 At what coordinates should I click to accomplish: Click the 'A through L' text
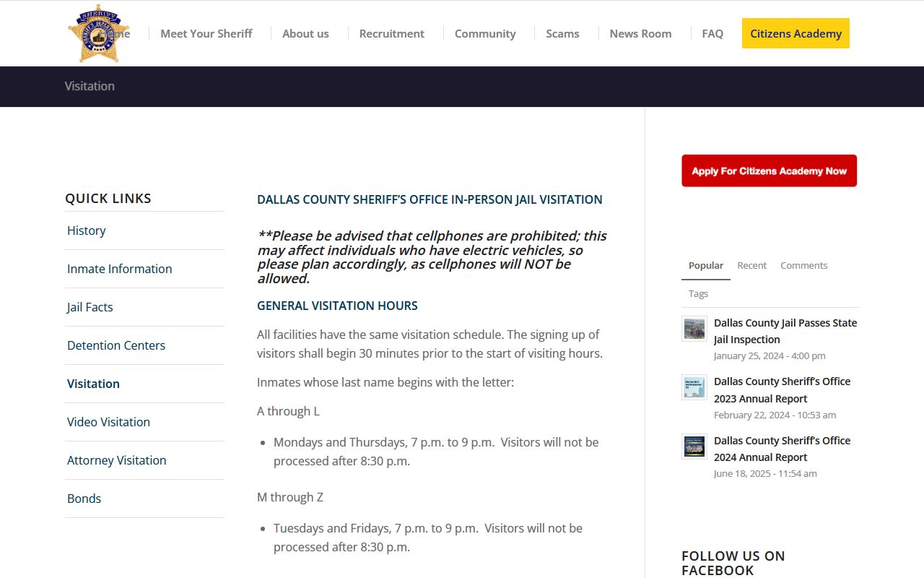pos(288,411)
